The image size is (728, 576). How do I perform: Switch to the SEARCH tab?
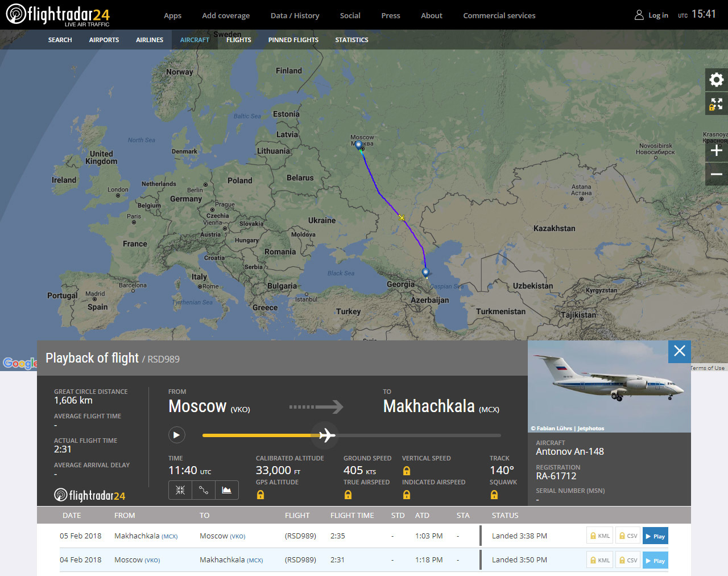60,40
